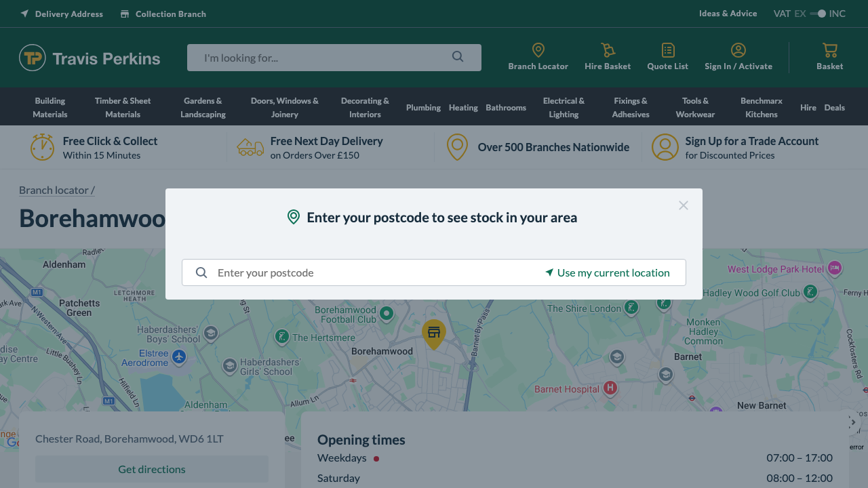Click the search magnifier icon
The image size is (868, 488).
click(457, 57)
